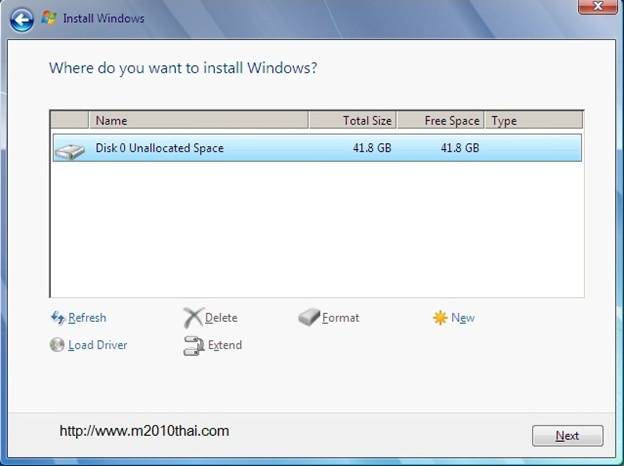
Task: Sort by the Type column header
Action: [x=534, y=120]
